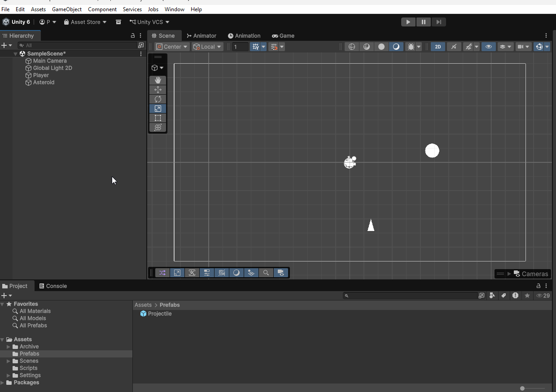Toggle scene effects button

point(468,47)
